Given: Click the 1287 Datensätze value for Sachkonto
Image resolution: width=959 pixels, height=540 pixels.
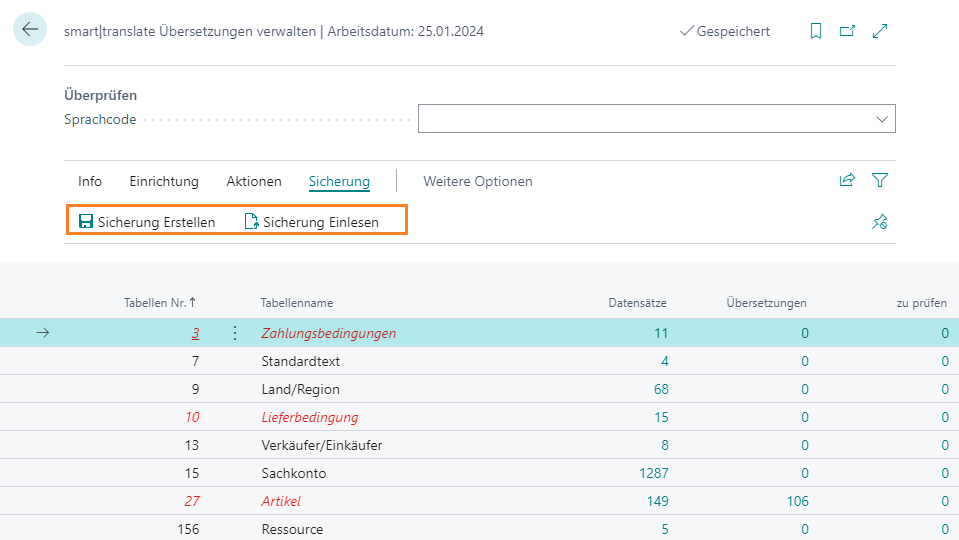Looking at the screenshot, I should (x=651, y=473).
